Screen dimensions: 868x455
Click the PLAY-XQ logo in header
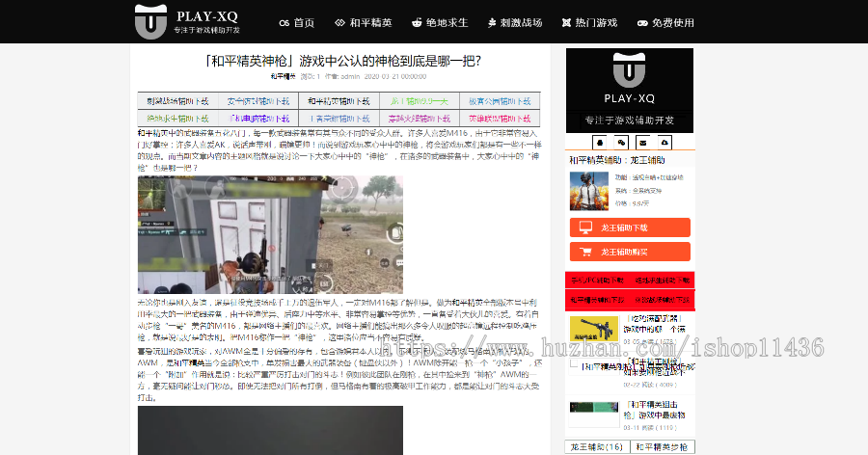(186, 21)
